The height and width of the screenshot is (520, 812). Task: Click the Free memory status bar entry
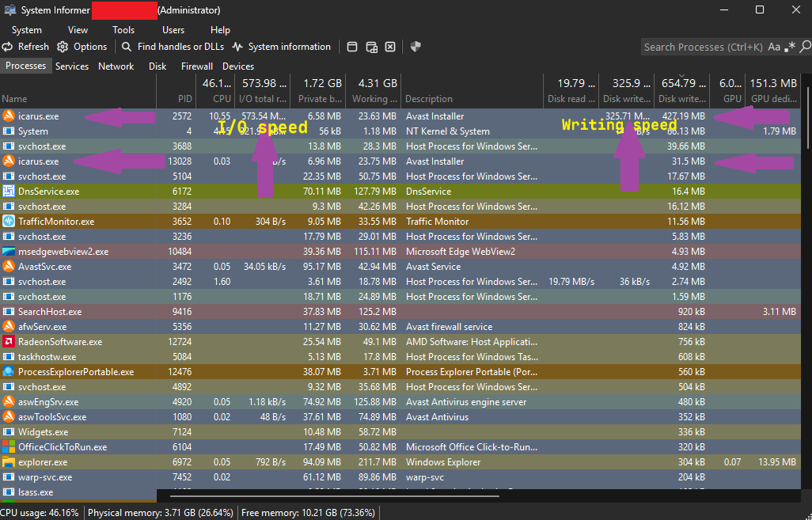pos(308,513)
